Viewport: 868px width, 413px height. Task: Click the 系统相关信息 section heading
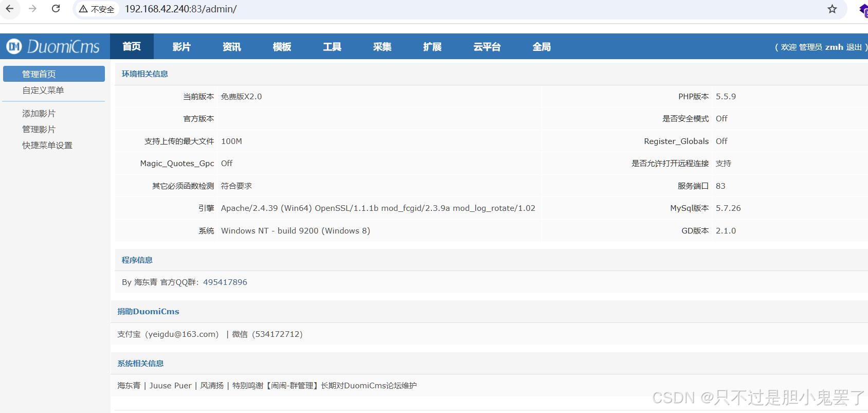click(140, 364)
